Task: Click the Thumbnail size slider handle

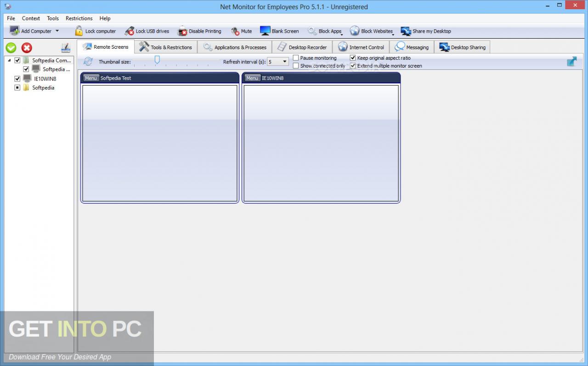Action: (157, 59)
